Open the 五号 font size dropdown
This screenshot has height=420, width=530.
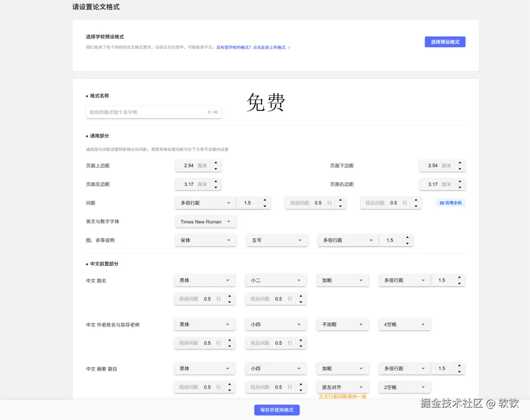coord(277,240)
